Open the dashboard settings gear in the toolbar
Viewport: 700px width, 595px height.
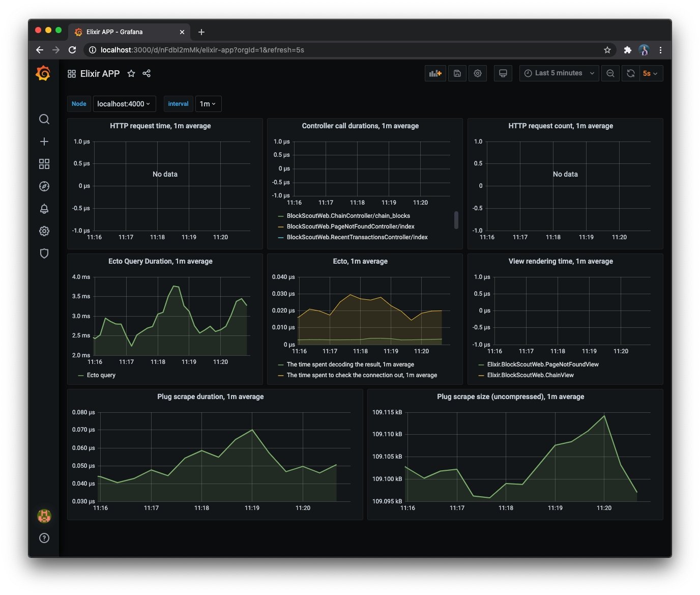[478, 73]
